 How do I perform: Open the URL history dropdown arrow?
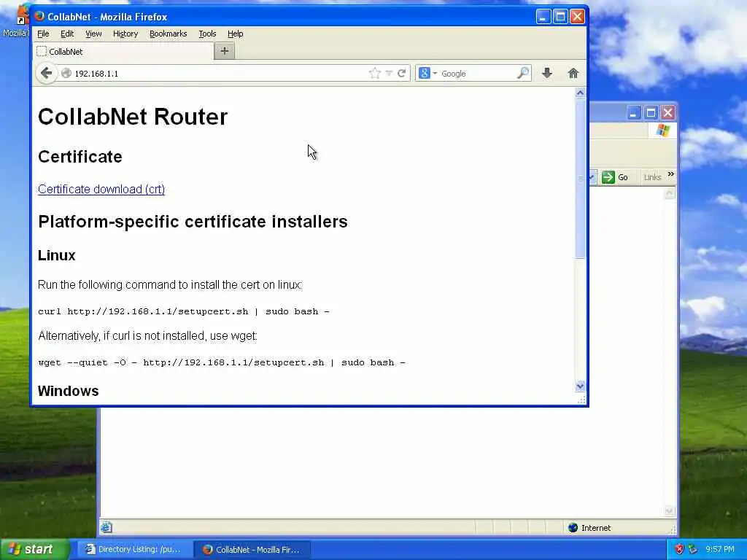pyautogui.click(x=389, y=74)
